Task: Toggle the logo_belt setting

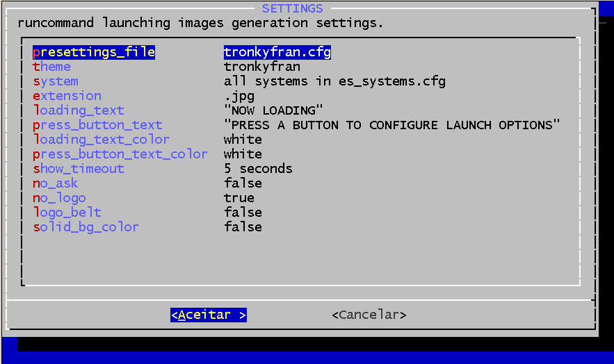Action: point(67,213)
